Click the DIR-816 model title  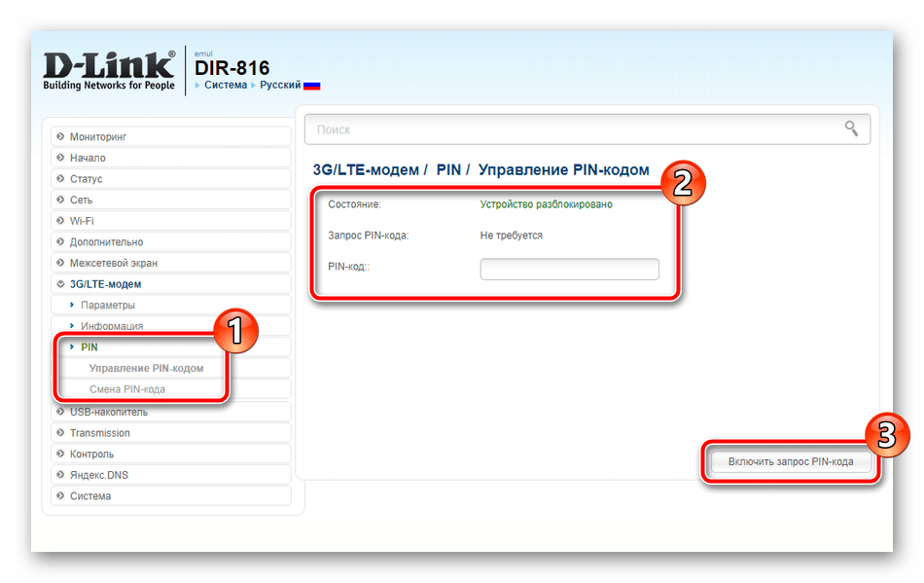pos(231,68)
